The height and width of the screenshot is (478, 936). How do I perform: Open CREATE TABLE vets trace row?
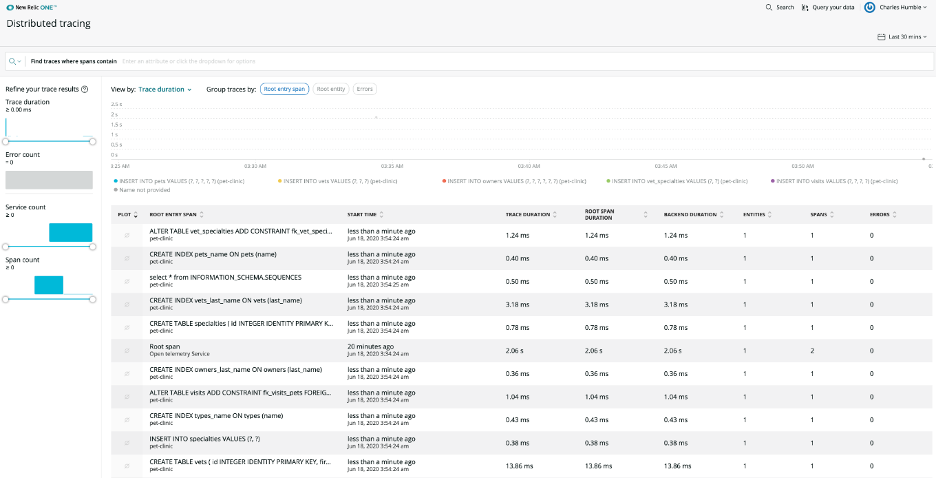coord(521,466)
